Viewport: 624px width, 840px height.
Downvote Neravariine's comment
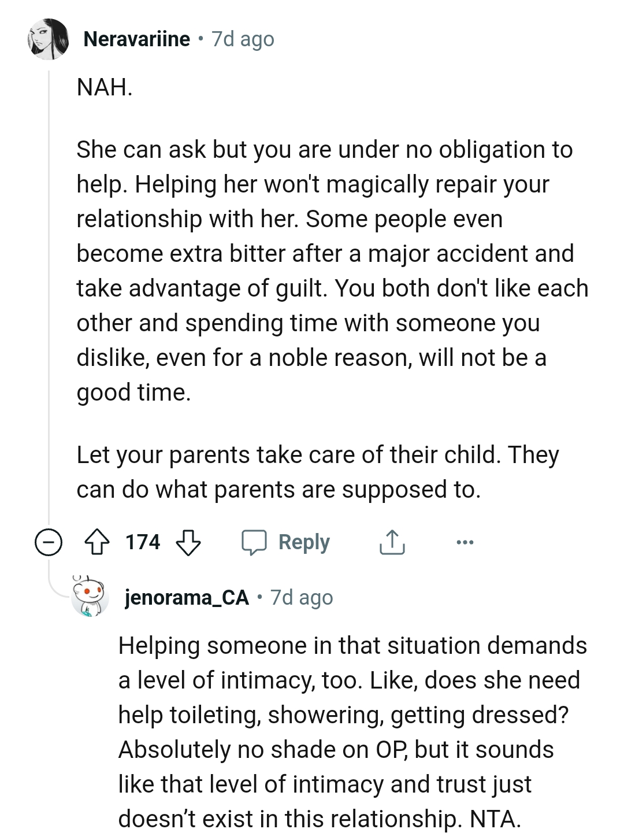(x=188, y=542)
